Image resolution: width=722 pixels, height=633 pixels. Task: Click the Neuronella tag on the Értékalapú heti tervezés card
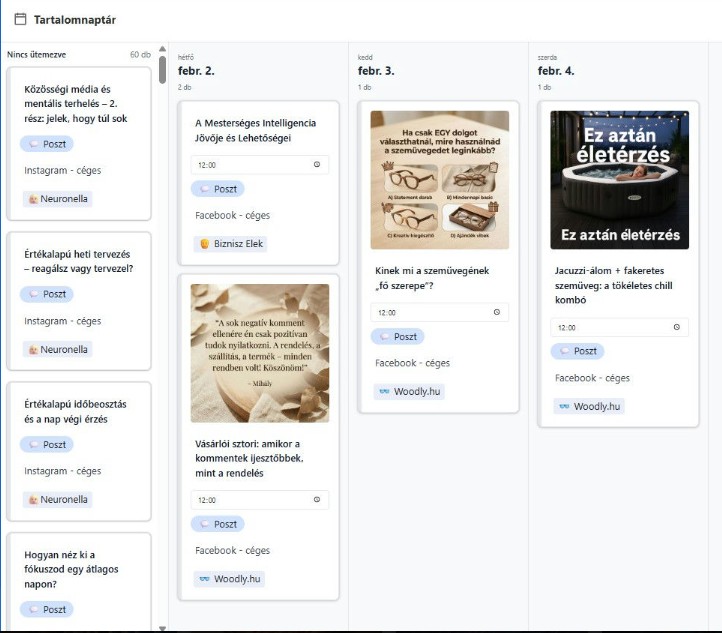58,349
